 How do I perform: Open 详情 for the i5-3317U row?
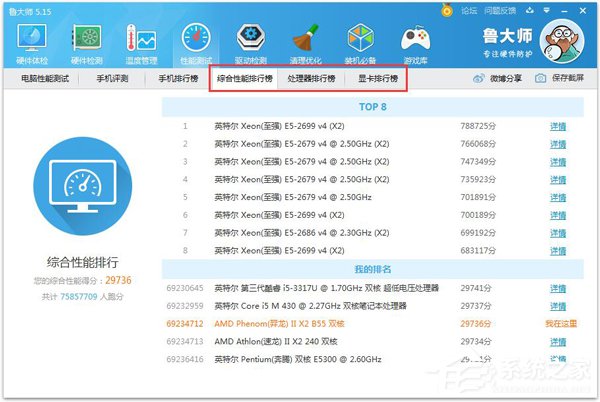point(558,289)
